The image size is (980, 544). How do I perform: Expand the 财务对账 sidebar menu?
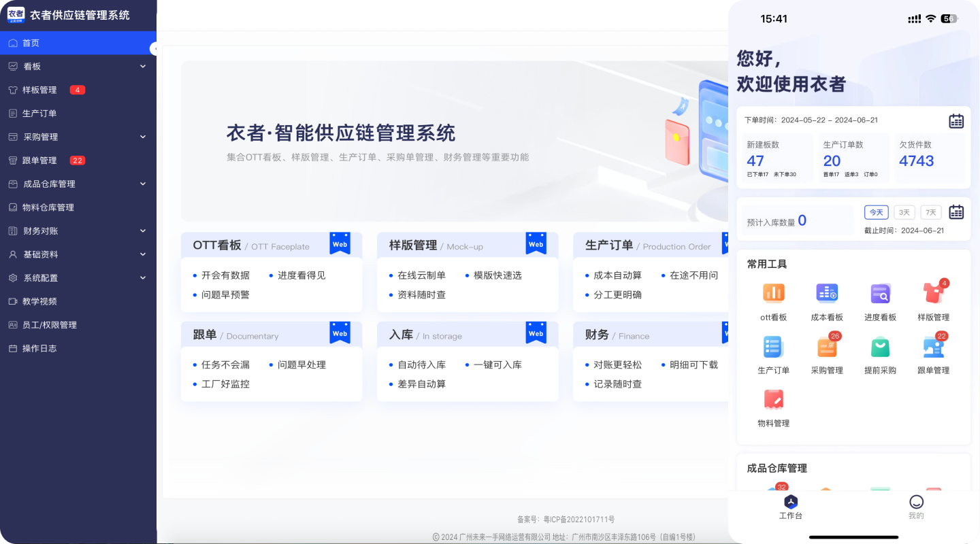coord(78,231)
